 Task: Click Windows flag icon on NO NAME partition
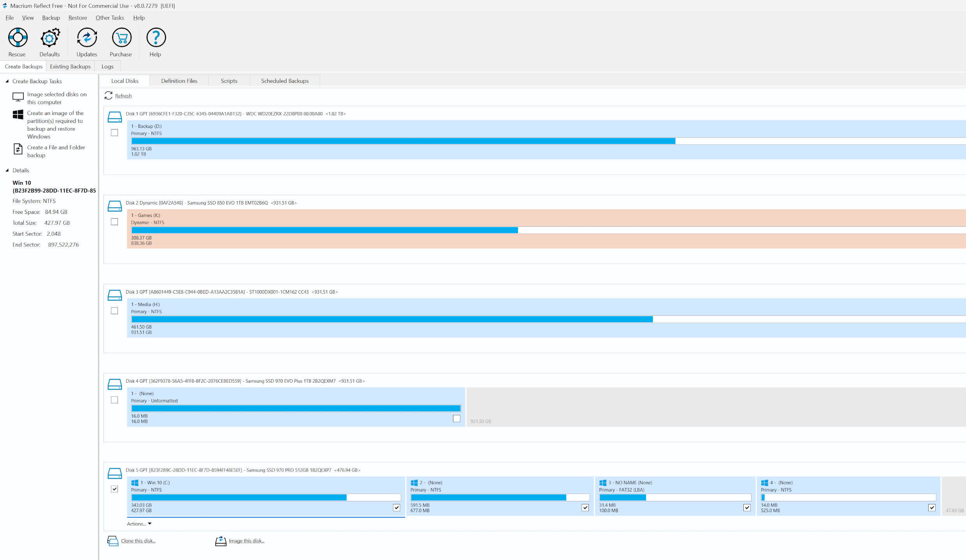click(x=603, y=483)
